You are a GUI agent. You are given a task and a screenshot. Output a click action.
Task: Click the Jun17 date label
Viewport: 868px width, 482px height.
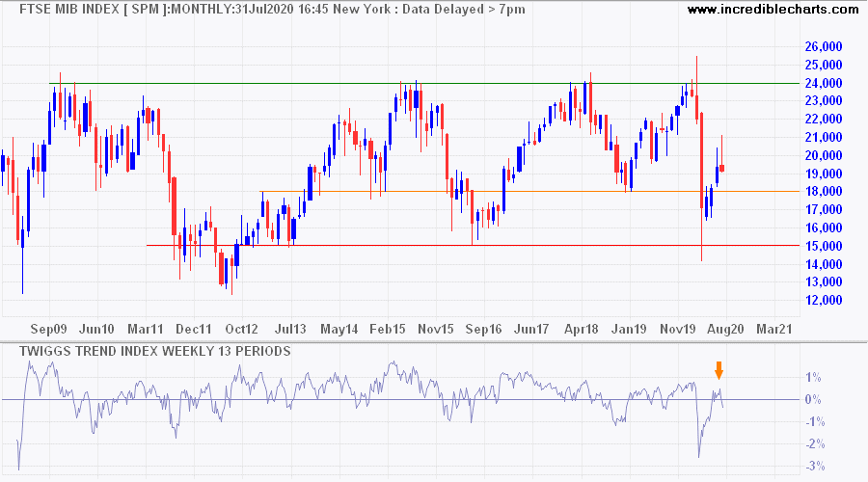(532, 330)
